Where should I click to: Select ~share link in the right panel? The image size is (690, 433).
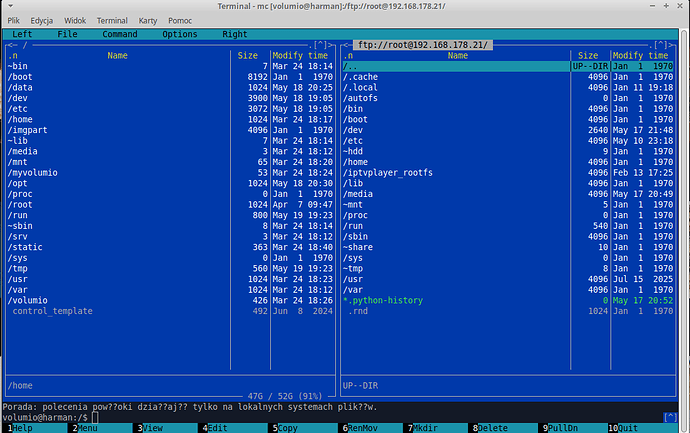pyautogui.click(x=508, y=247)
